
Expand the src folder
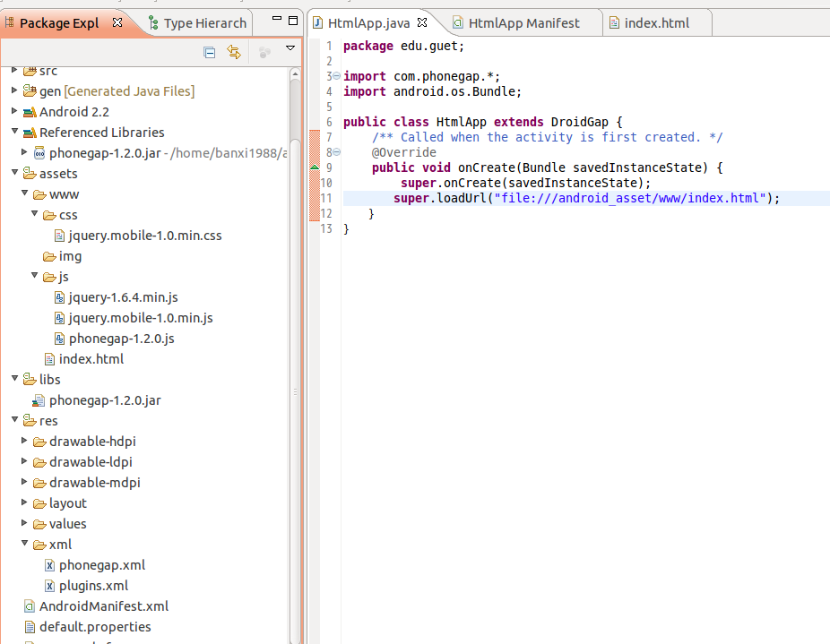pyautogui.click(x=14, y=71)
